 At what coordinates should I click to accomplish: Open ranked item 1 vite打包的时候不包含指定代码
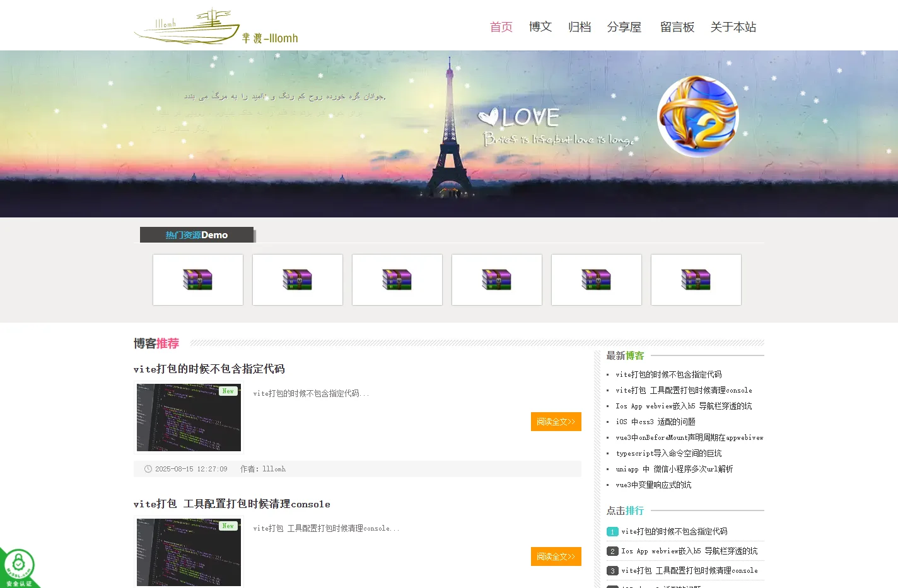pos(674,531)
